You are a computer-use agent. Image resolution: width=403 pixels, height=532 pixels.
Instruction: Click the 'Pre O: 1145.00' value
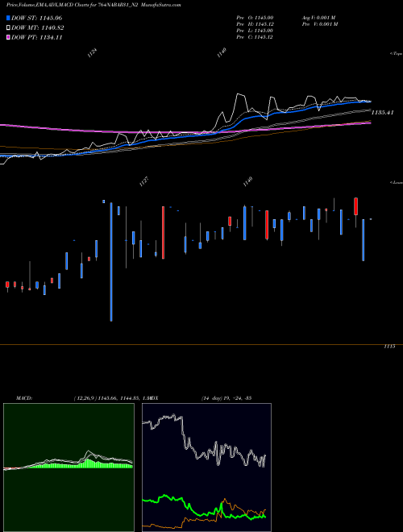255,18
